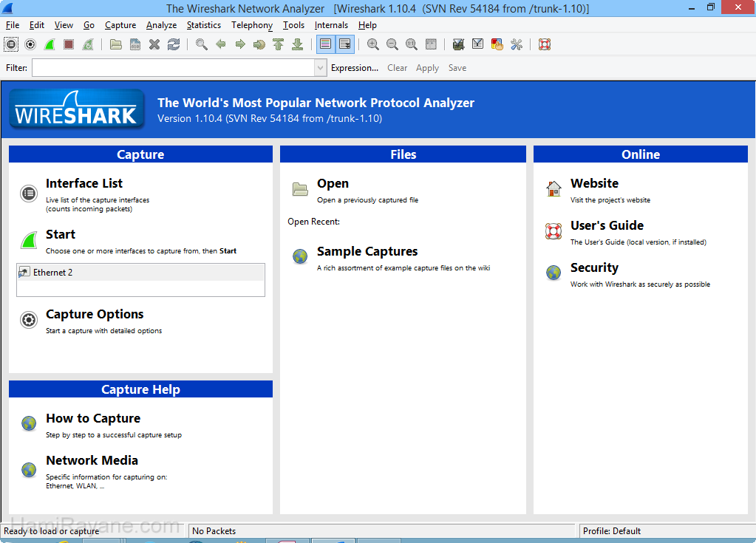Open the How to Capture guide
Viewport: 756px width, 543px height.
[x=93, y=418]
